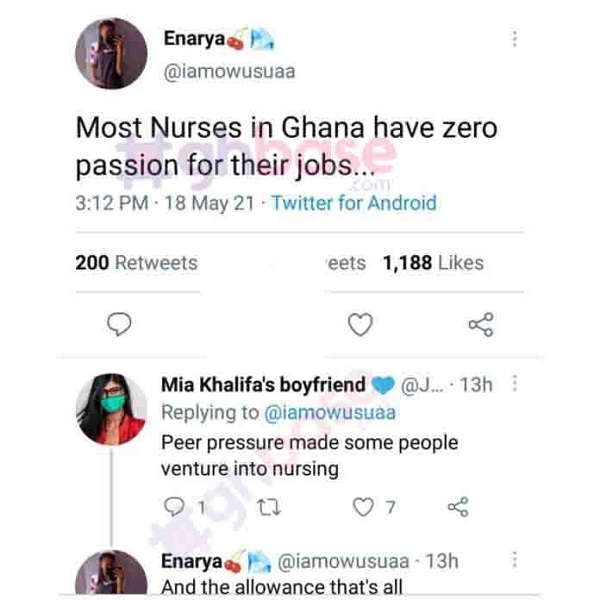Open Enarya's avatar on bottom reply

pos(111,574)
